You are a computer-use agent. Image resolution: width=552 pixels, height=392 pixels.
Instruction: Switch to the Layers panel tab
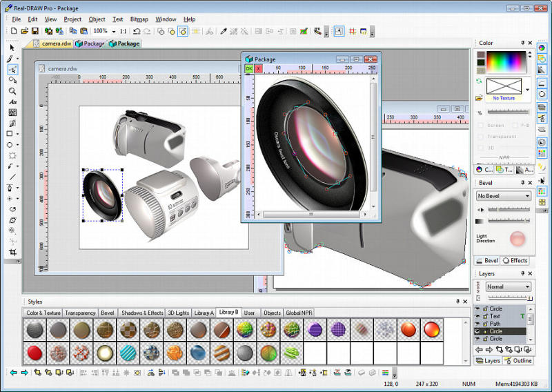[488, 361]
